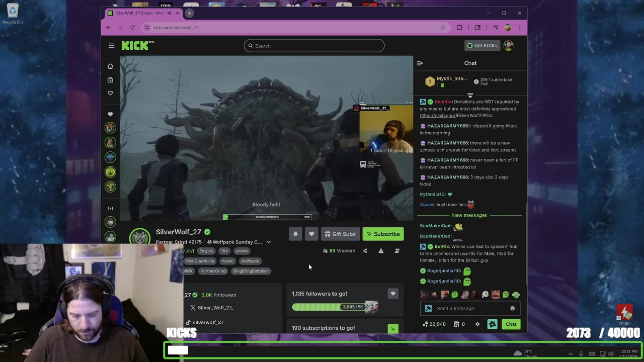Click the 22,940 channel points balance
The height and width of the screenshot is (362, 644).
coord(434,324)
